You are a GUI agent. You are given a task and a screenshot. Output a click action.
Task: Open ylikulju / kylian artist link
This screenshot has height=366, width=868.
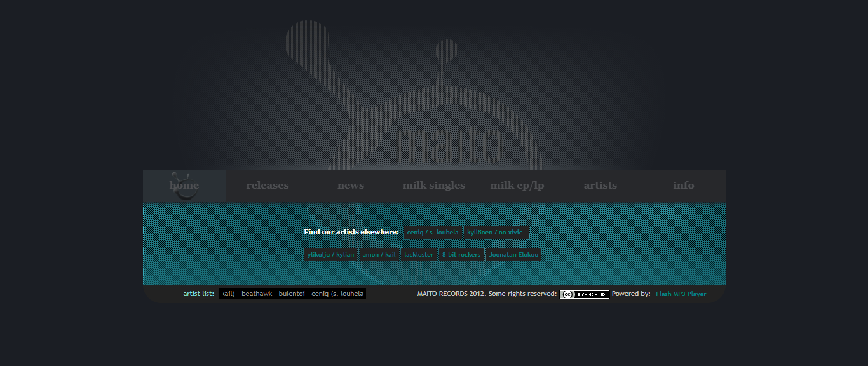point(330,255)
